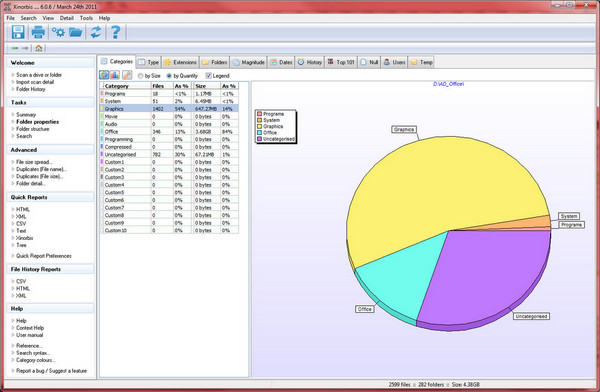This screenshot has width=600, height=392.
Task: Open the Dates tab
Action: pyautogui.click(x=281, y=62)
